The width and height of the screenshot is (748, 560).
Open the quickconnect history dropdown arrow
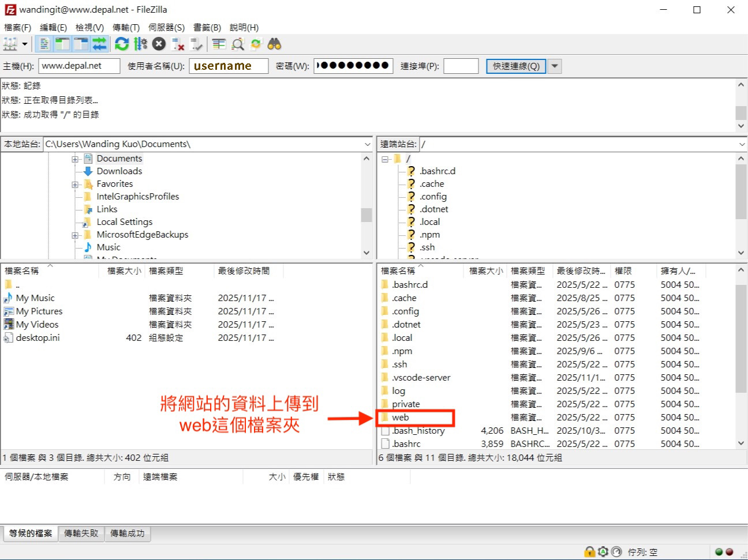click(555, 66)
